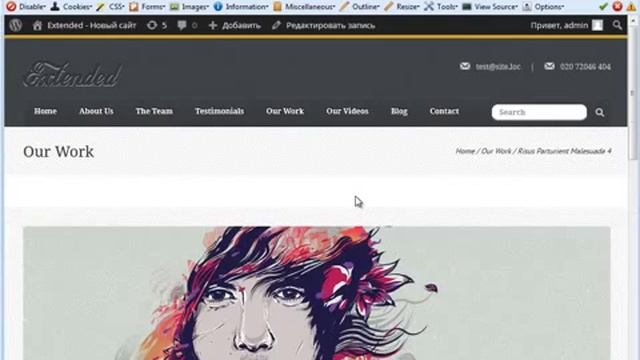Open the Привет, admin account menu
The image size is (640, 360).
(x=559, y=25)
